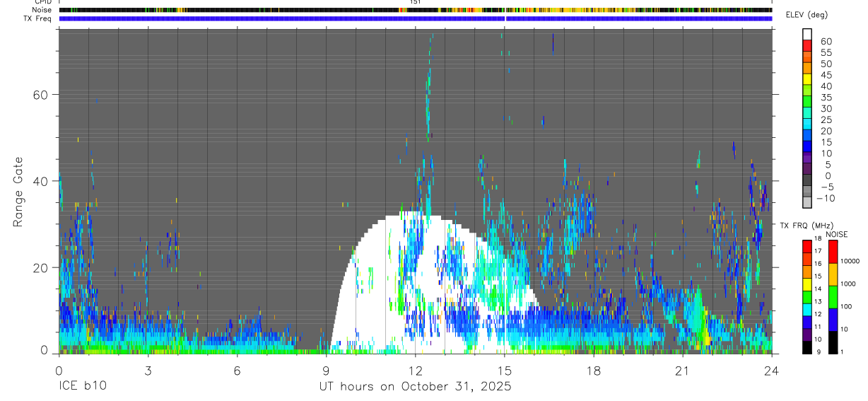Viewport: 868px width, 401px height.
Task: Click the x-axis tick label 24
Action: click(x=772, y=371)
